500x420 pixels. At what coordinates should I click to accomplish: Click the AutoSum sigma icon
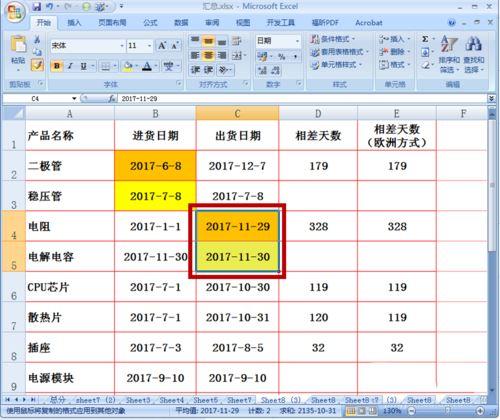pos(425,40)
